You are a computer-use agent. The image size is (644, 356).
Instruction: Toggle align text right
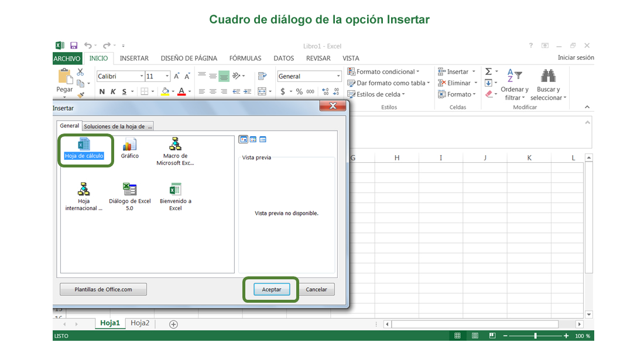pos(224,91)
